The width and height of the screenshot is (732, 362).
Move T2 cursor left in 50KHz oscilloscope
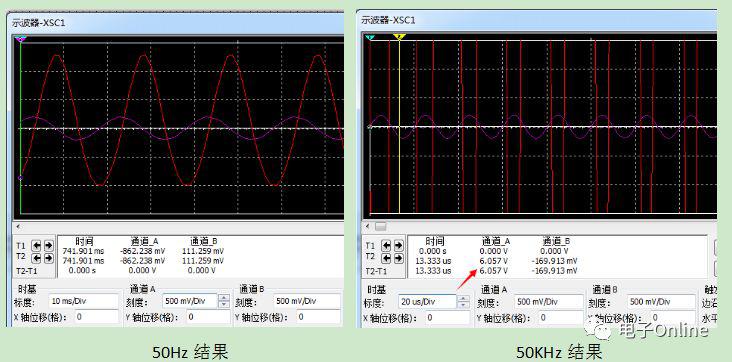[x=386, y=258]
